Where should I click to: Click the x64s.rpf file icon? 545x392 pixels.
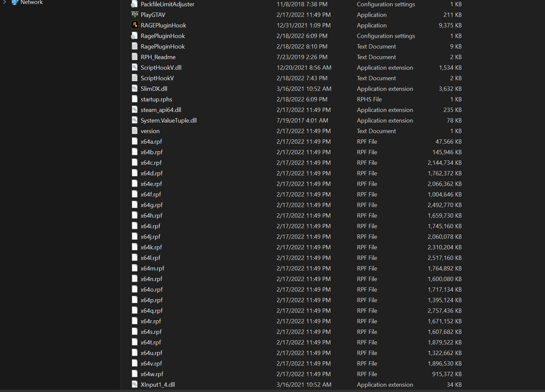pyautogui.click(x=135, y=332)
